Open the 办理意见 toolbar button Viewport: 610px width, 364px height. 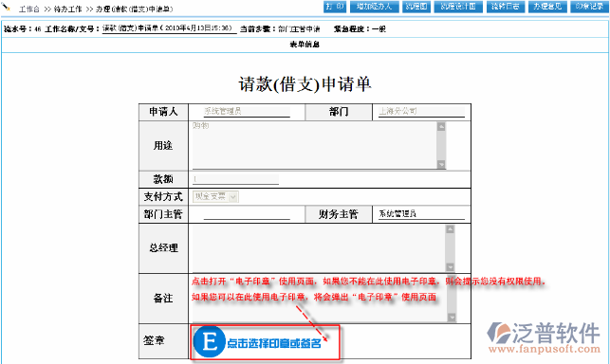[547, 7]
